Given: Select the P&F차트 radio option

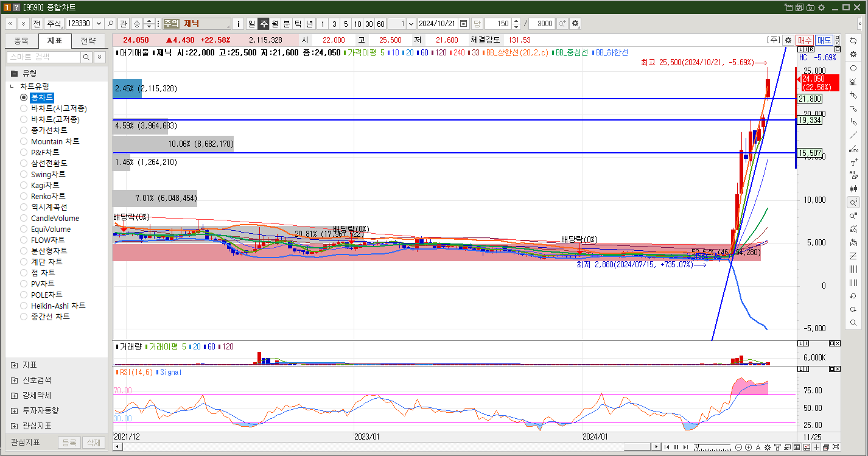Looking at the screenshot, I should coord(24,152).
